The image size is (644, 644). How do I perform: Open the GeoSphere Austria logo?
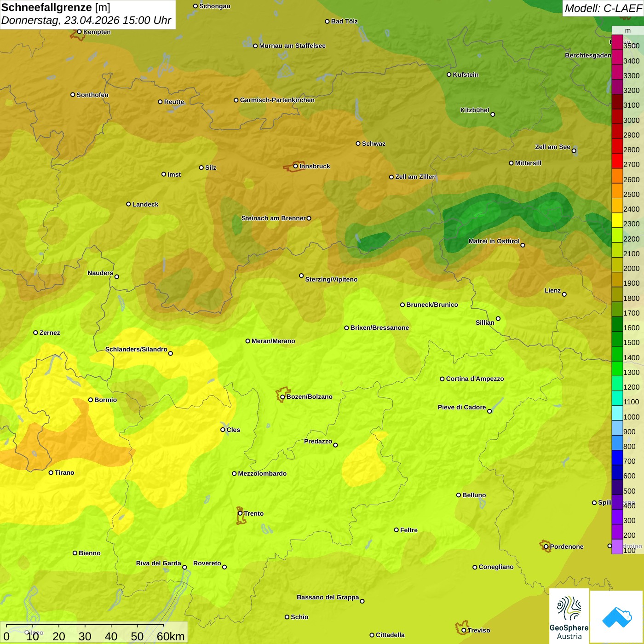(569, 616)
